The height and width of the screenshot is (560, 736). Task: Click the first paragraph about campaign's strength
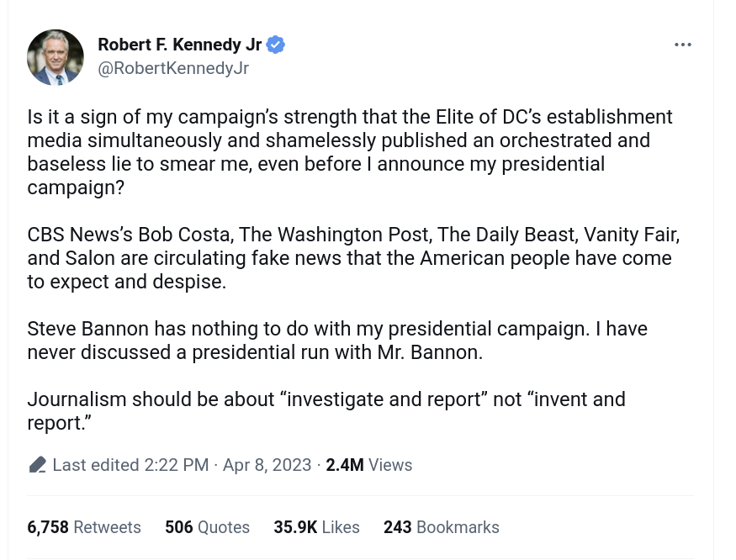(x=350, y=152)
